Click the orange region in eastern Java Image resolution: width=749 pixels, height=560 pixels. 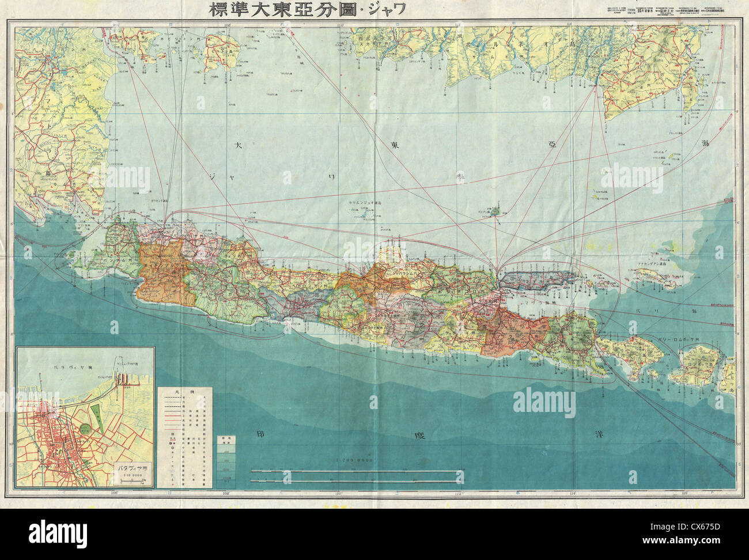pyautogui.click(x=513, y=331)
